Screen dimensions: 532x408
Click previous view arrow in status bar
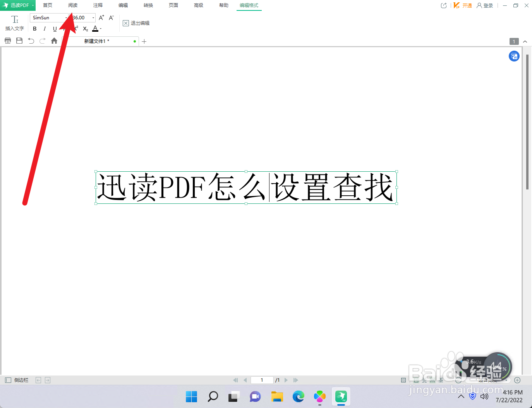38,380
